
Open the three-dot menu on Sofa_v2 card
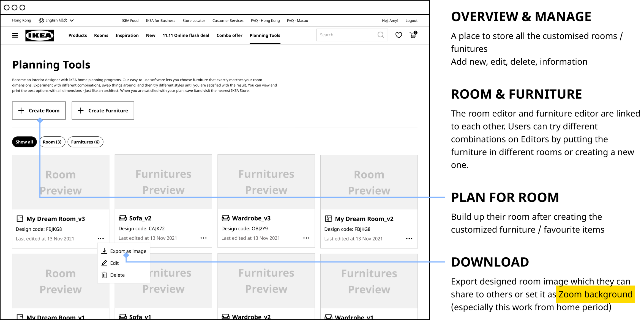click(203, 238)
